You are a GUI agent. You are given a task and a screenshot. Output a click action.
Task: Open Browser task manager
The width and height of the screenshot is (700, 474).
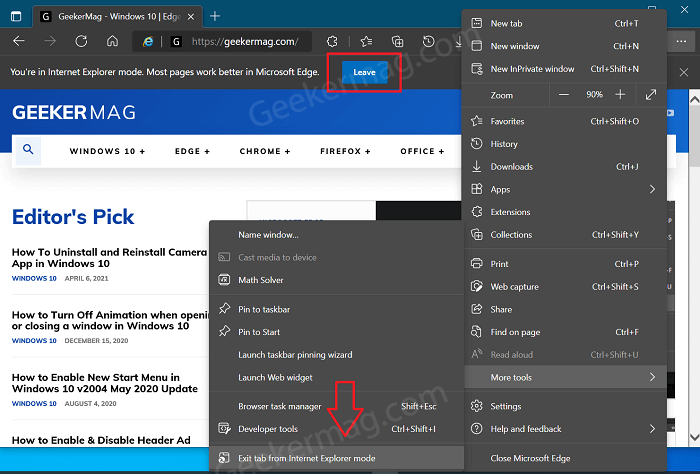point(337,407)
